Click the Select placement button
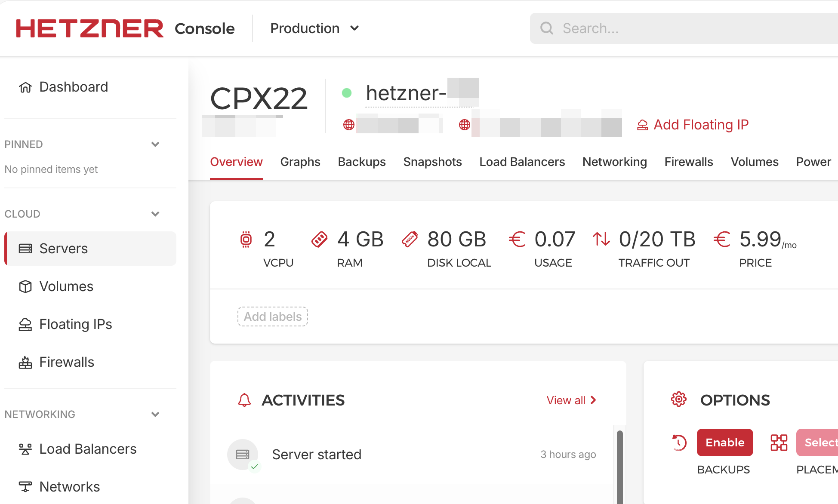The height and width of the screenshot is (504, 838). click(817, 443)
